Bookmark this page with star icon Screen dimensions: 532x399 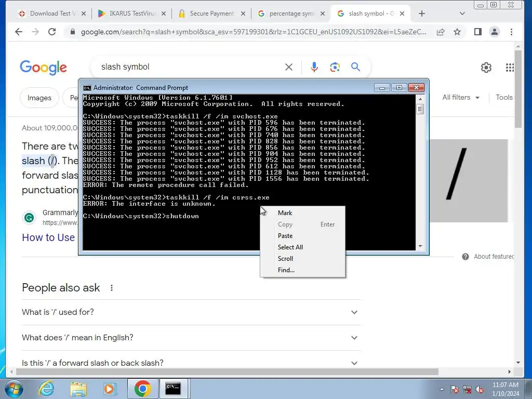point(457,32)
